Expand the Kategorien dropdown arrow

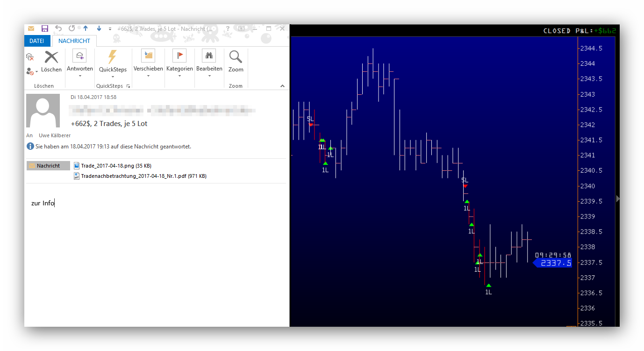tap(179, 76)
